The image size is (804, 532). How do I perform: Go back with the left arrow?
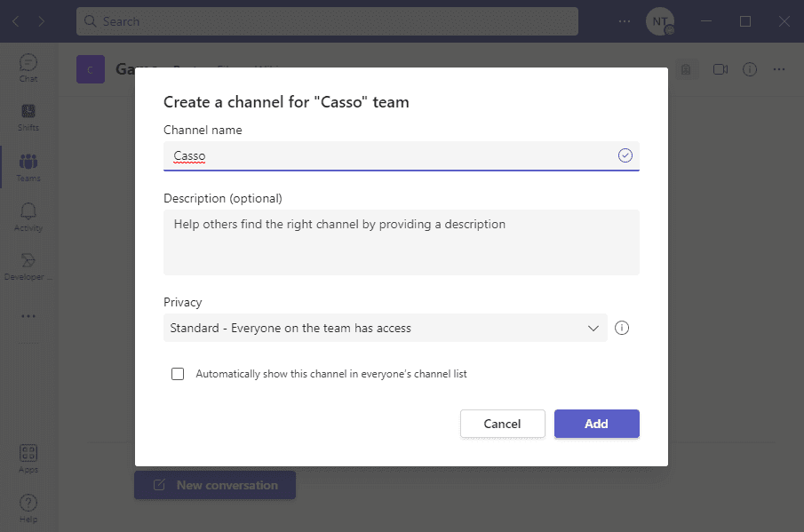pos(16,21)
